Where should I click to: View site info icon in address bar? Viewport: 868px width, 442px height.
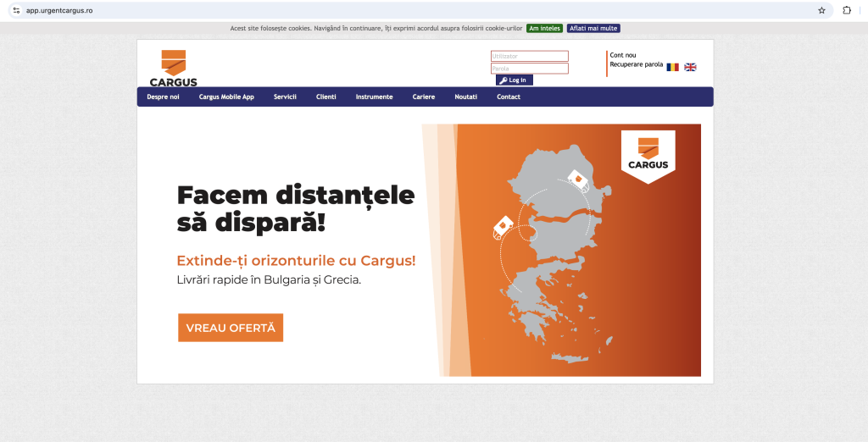point(16,10)
